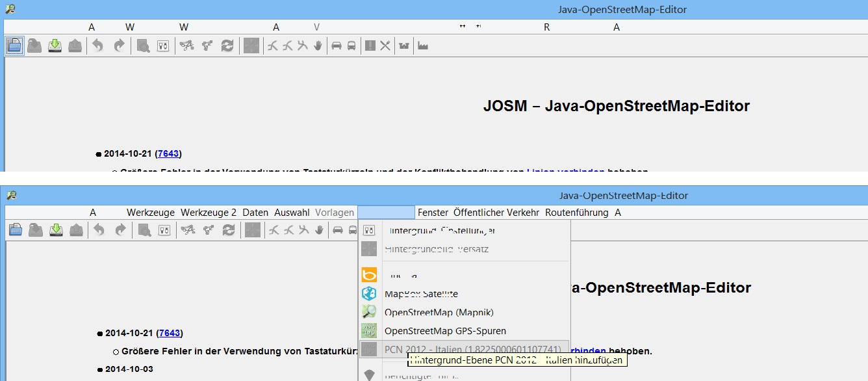Open the Daten menu
The image size is (868, 381).
[x=255, y=213]
